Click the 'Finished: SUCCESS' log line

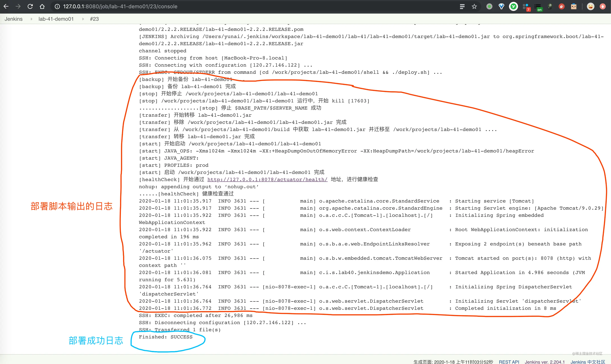[x=166, y=337]
